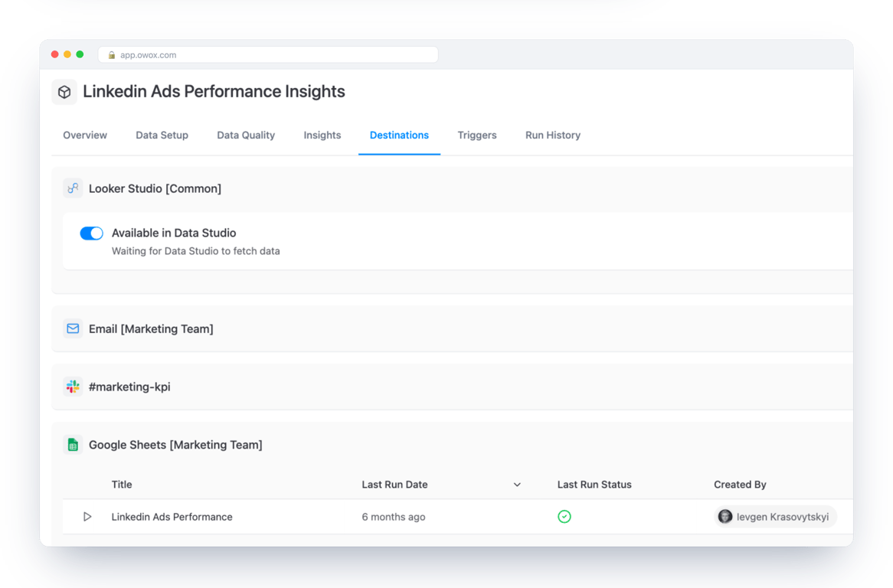
Task: Collapse the Google Sheets [Marketing Team] section
Action: pyautogui.click(x=452, y=445)
